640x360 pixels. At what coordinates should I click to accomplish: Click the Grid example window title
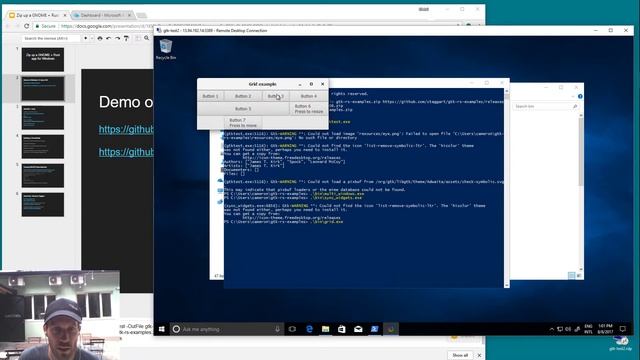262,84
